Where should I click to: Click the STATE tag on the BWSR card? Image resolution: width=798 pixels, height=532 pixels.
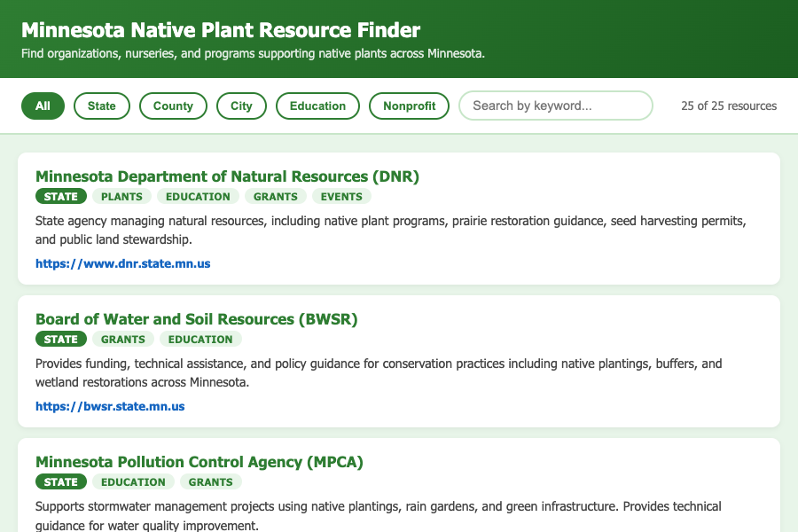61,339
